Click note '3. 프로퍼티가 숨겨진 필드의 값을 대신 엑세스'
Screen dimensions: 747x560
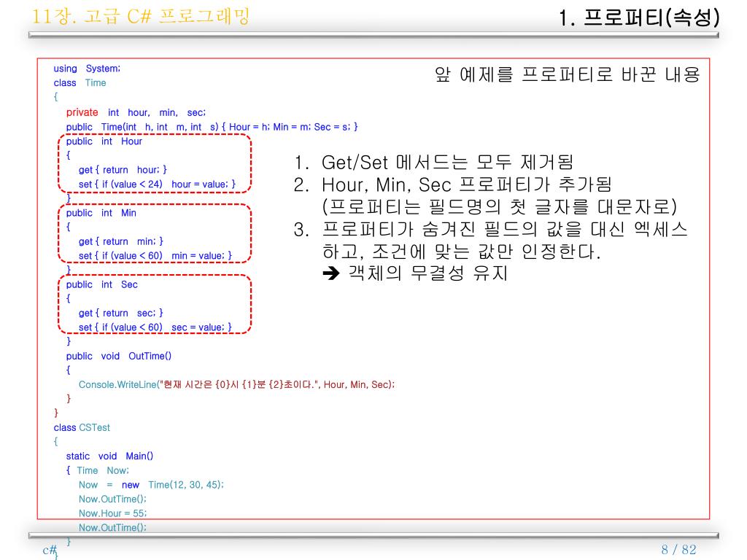491,230
